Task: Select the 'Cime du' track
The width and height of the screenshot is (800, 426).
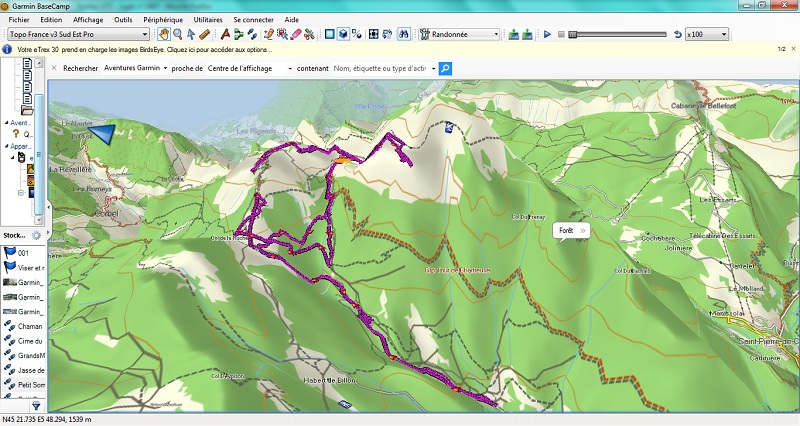Action: coord(23,341)
